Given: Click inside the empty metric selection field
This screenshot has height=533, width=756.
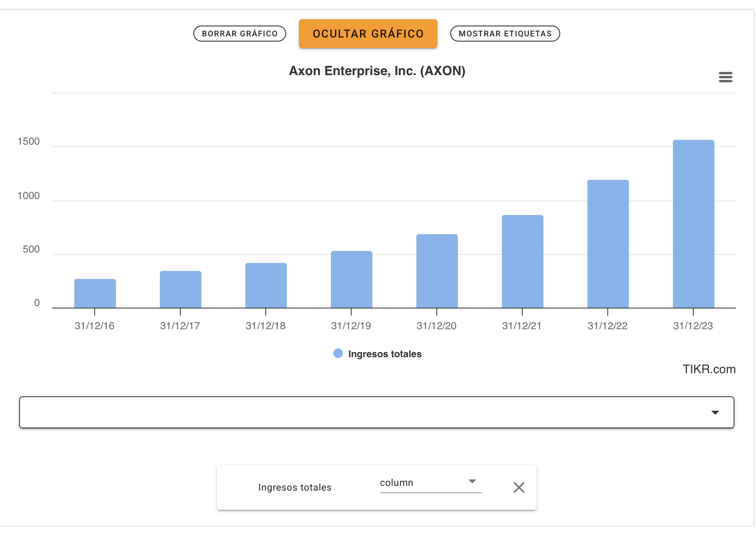Looking at the screenshot, I should click(x=376, y=412).
